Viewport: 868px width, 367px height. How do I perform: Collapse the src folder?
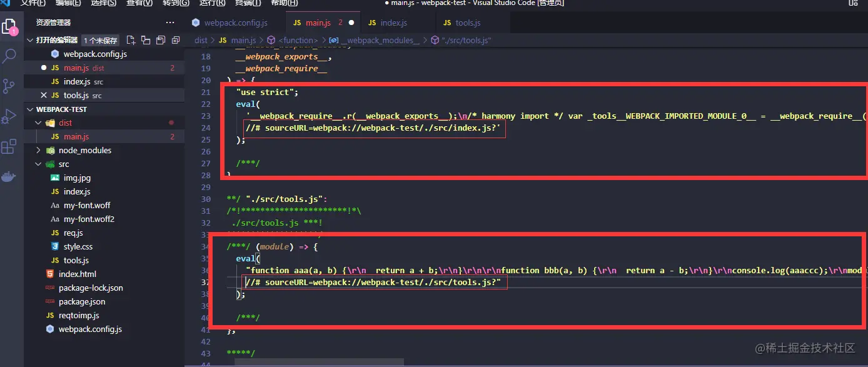point(38,164)
